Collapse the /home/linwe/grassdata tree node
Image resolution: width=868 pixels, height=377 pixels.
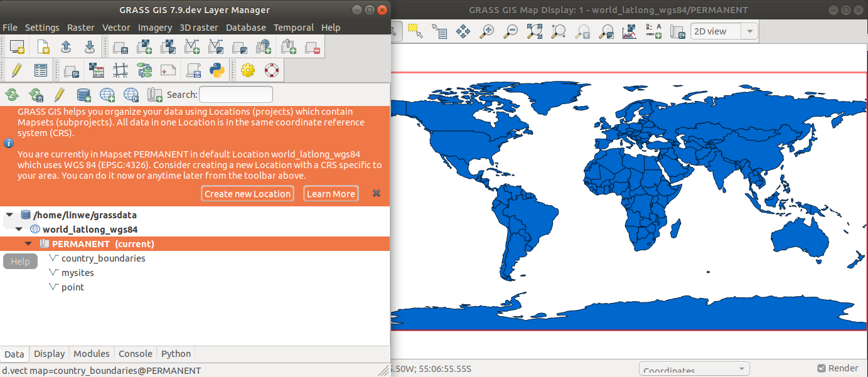pos(9,215)
